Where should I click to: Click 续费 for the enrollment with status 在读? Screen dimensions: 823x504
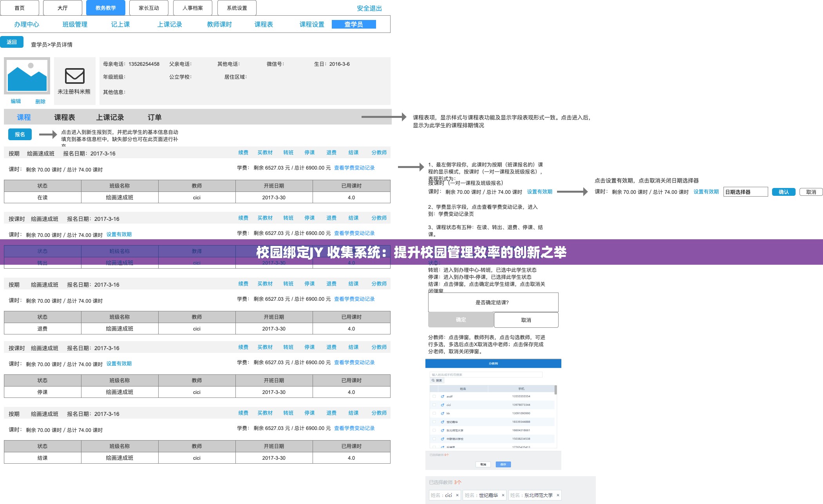click(243, 152)
